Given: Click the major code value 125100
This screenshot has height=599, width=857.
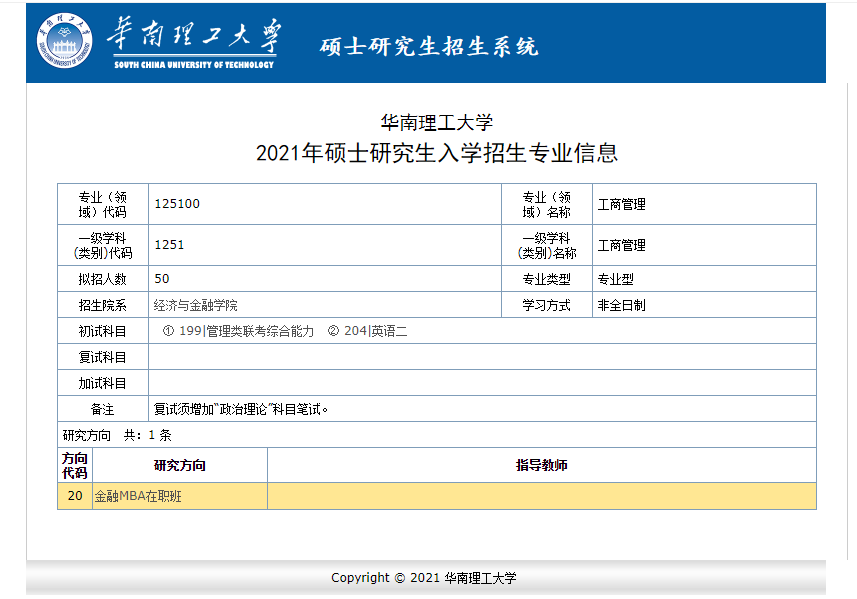Looking at the screenshot, I should (177, 204).
